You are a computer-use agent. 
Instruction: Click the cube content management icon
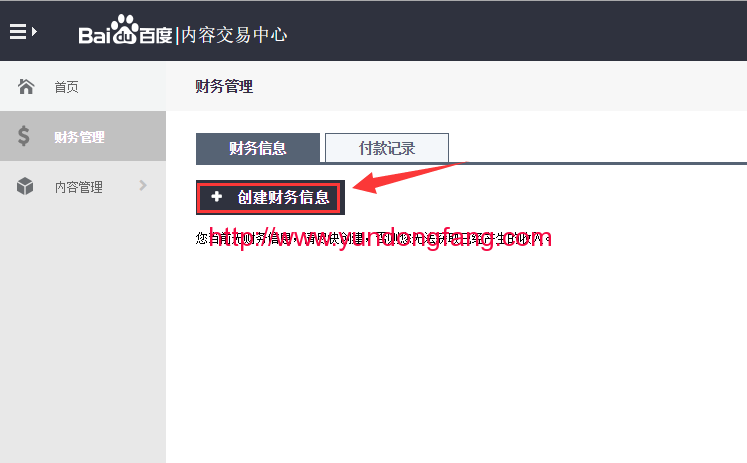click(x=25, y=186)
